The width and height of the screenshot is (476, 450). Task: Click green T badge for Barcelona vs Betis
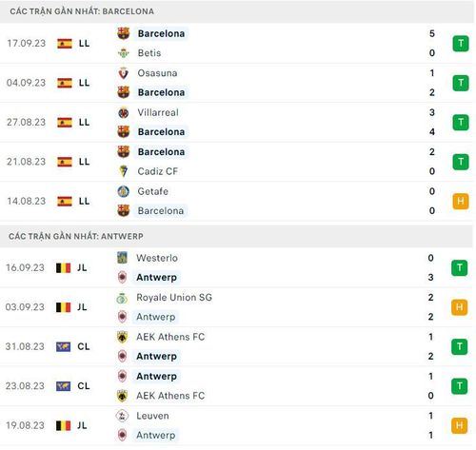[x=461, y=44]
